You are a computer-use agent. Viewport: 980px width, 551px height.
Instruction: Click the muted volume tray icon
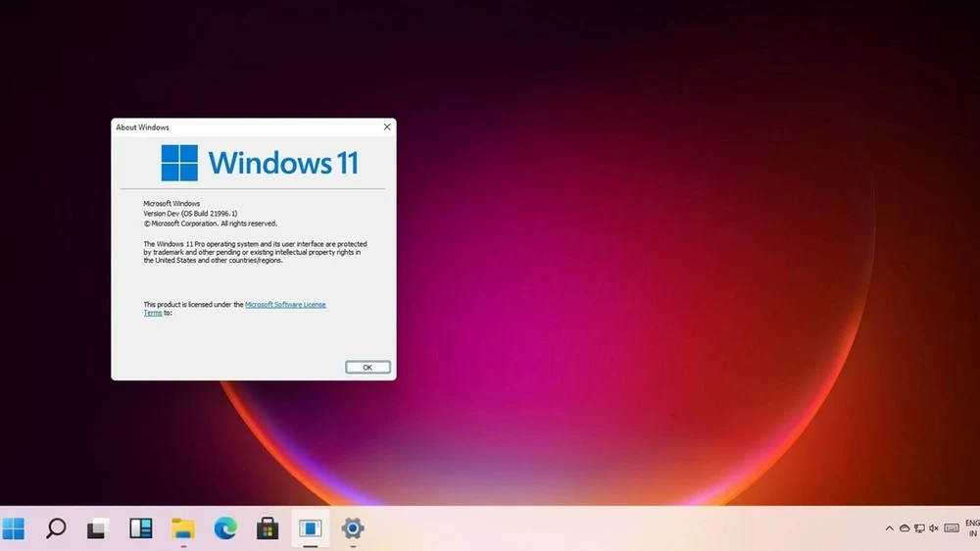click(x=934, y=528)
